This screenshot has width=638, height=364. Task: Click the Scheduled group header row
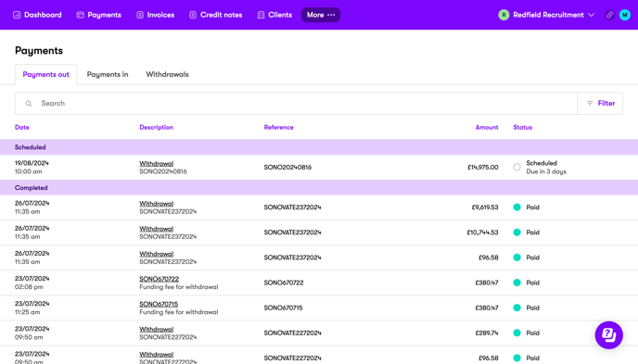[x=319, y=147]
